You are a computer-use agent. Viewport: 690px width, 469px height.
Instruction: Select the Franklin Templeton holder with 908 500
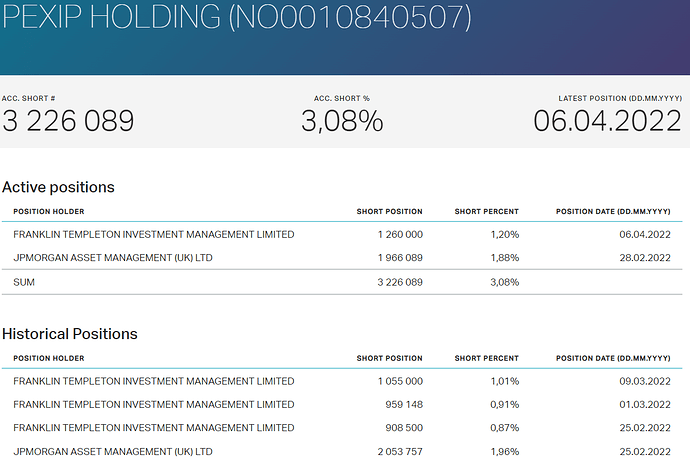pyautogui.click(x=154, y=428)
